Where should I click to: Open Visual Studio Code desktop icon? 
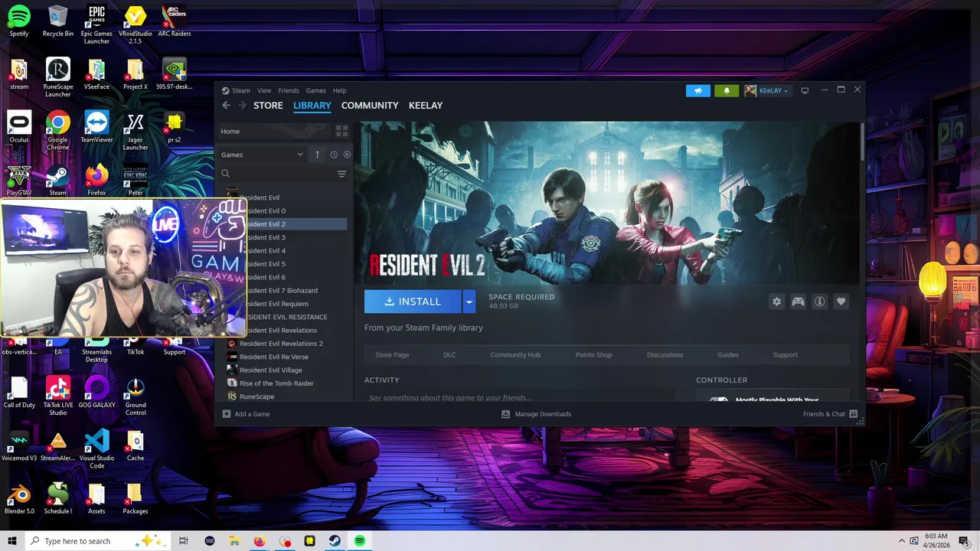[x=96, y=448]
